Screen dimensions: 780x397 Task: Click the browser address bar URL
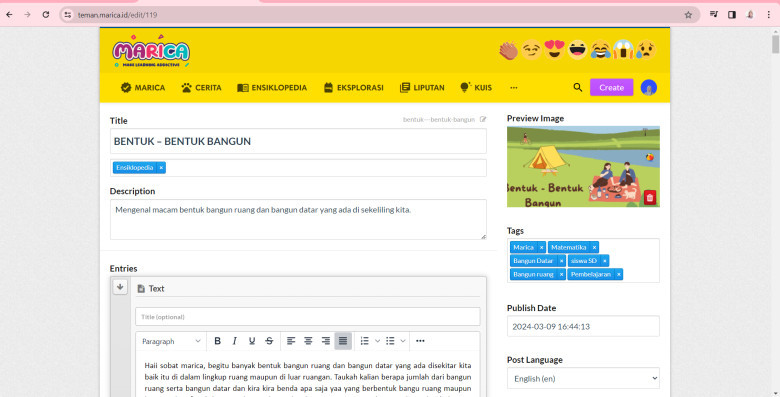[117, 15]
